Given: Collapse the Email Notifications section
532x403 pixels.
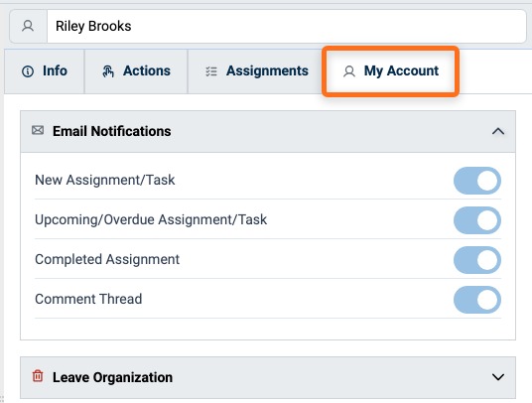Looking at the screenshot, I should click(x=497, y=131).
